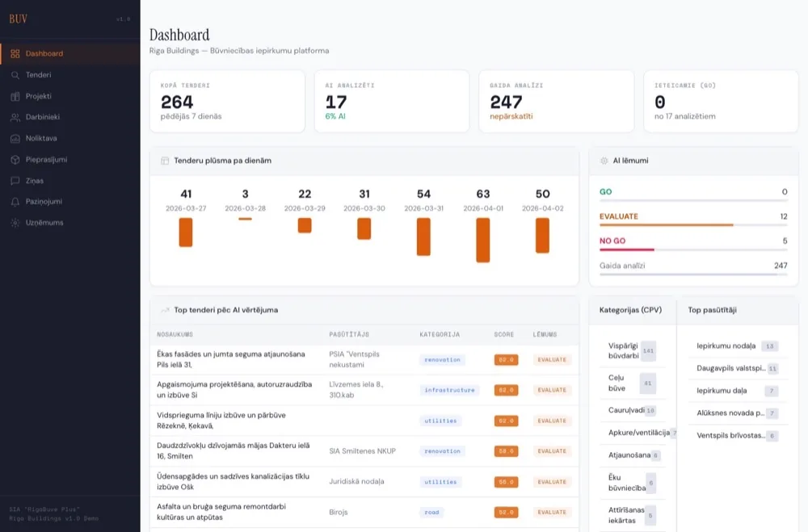Open the Kopā tenderi 264 card
Image resolution: width=808 pixels, height=532 pixels.
click(x=227, y=102)
